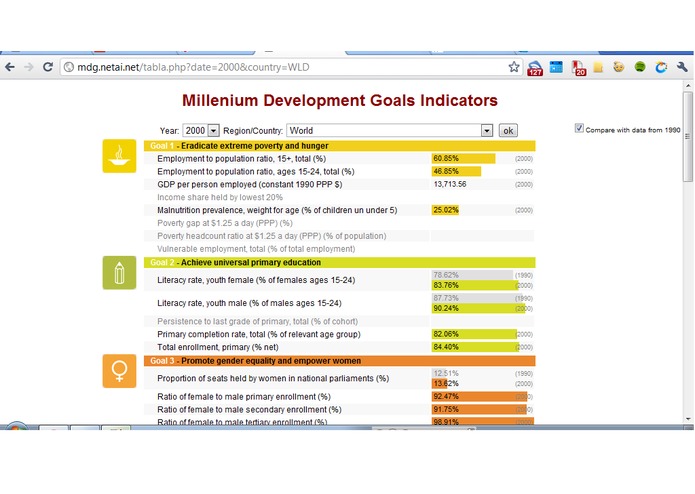Image resolution: width=695 pixels, height=494 pixels.
Task: Click the scrollbar up arrow
Action: coord(687,86)
